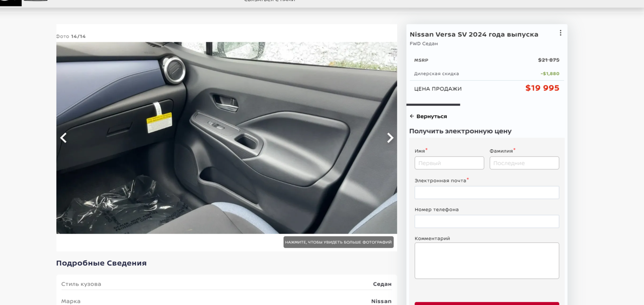The height and width of the screenshot is (305, 644).
Task: Select the dealer discount -$1,880 value
Action: (x=550, y=73)
